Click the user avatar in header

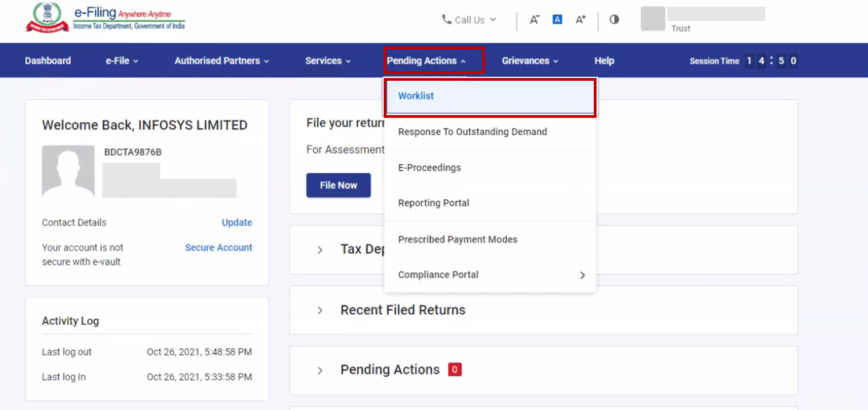652,19
